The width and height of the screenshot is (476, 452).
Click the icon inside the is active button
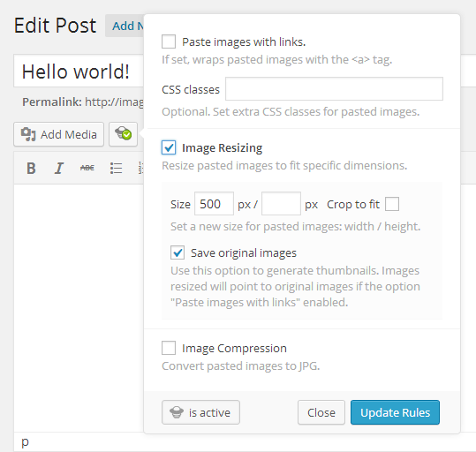(x=177, y=412)
